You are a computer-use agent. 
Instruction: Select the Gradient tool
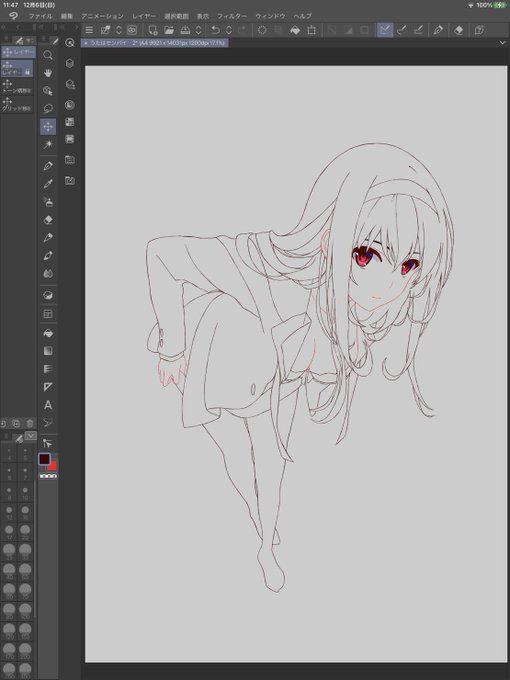pos(48,351)
